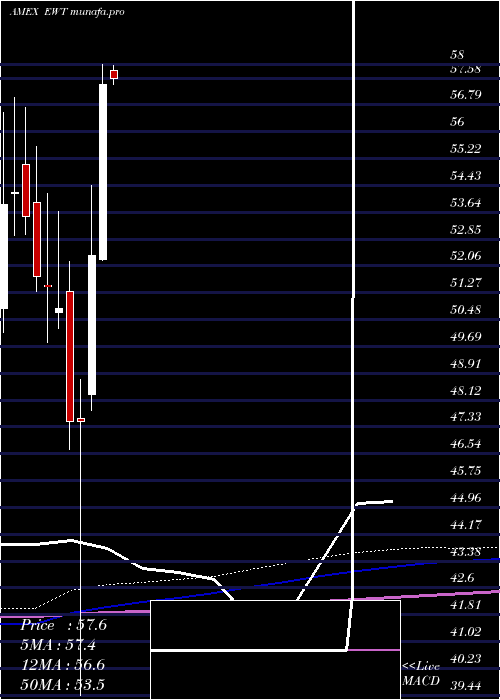
Task: Click the 12MA : 56.6 readout
Action: (x=63, y=665)
